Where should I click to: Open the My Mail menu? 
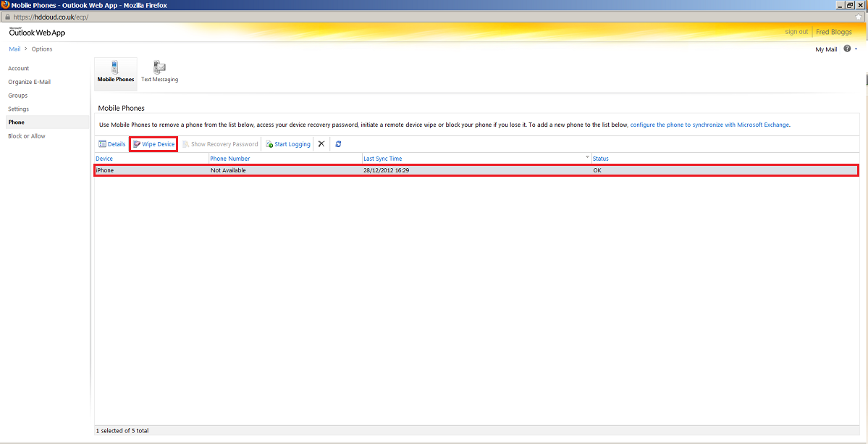click(826, 49)
